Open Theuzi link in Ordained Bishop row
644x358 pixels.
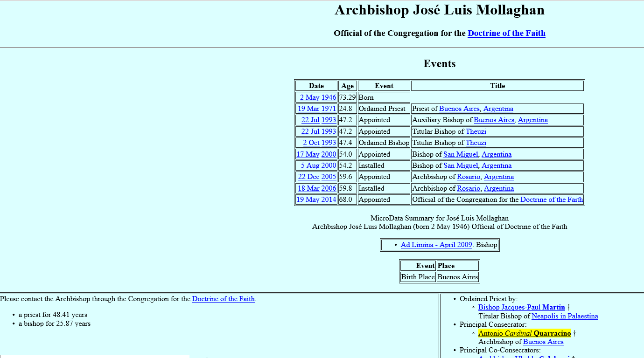point(476,143)
